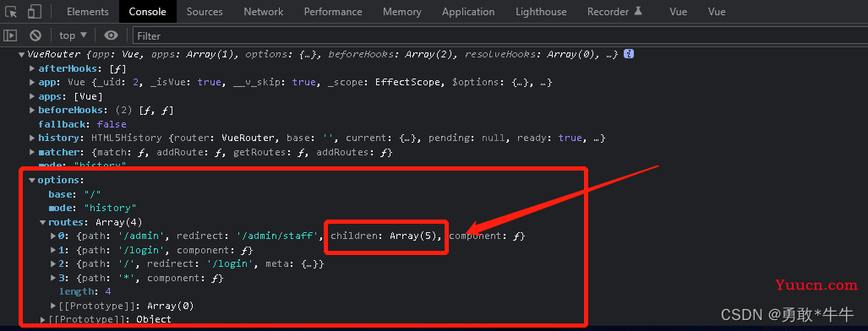Expand route 1 with path '/login'
Viewport: 868px width, 331px height.
[53, 250]
